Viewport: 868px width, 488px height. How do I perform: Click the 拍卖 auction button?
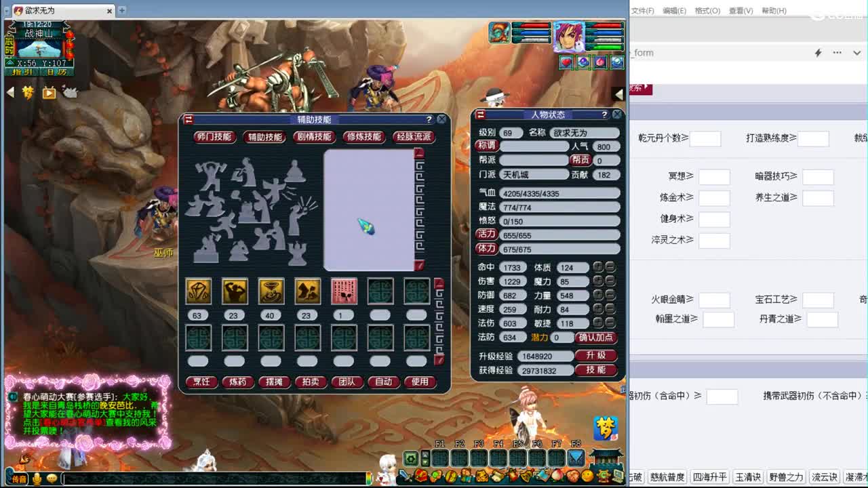[311, 382]
